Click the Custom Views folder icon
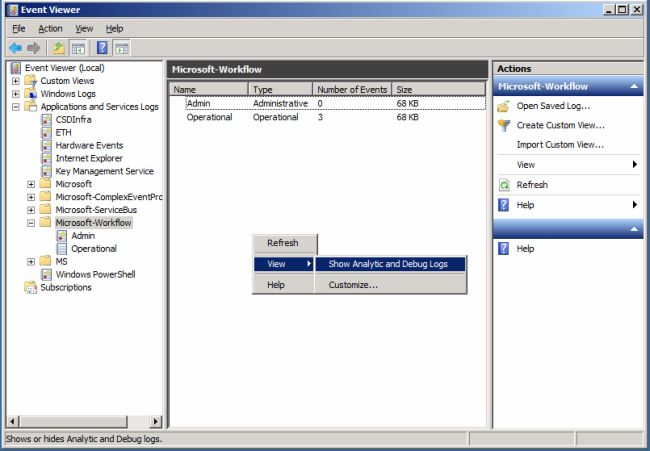Image resolution: width=650 pixels, height=451 pixels. click(30, 81)
